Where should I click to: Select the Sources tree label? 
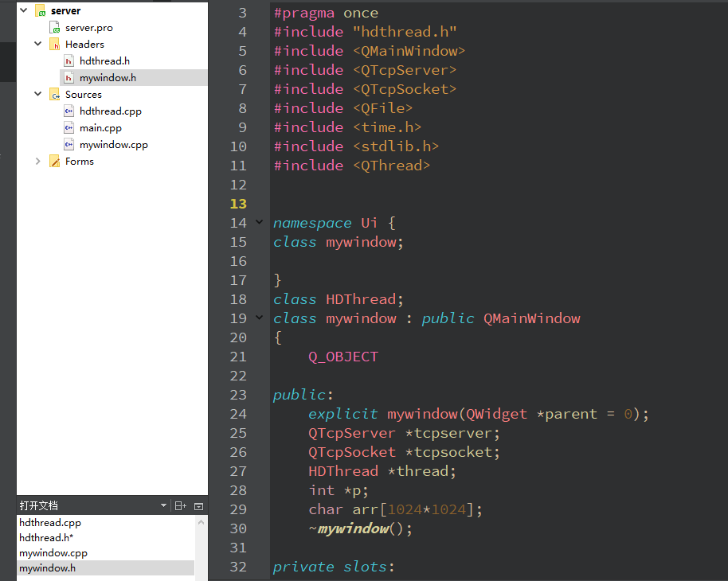pyautogui.click(x=84, y=94)
